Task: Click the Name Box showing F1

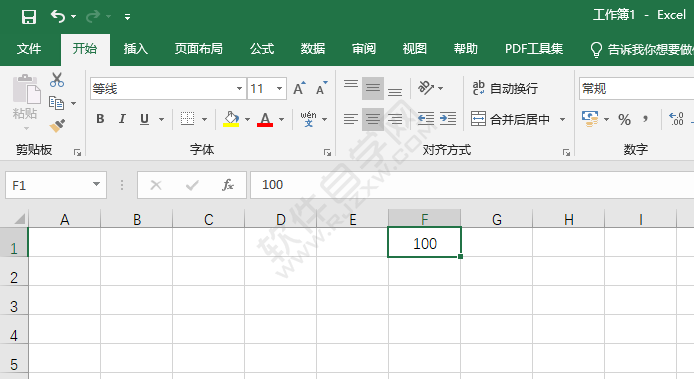Action: (56, 185)
